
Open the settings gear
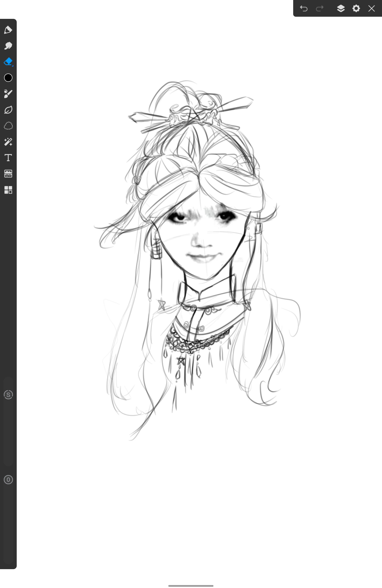point(356,9)
